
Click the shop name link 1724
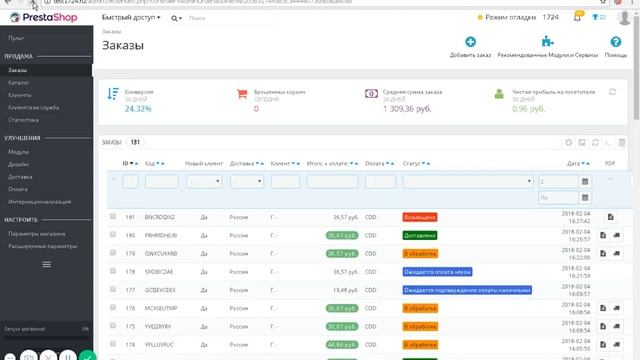coord(550,17)
